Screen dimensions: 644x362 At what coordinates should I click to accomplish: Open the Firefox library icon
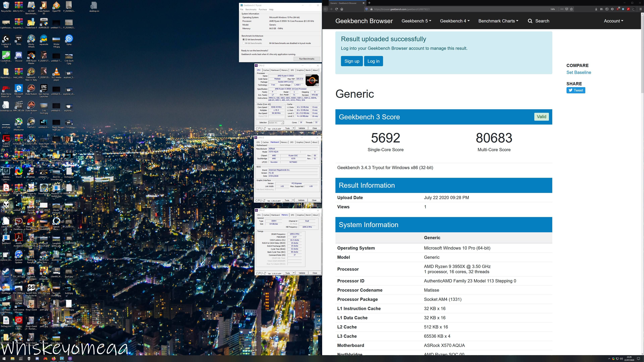602,9
